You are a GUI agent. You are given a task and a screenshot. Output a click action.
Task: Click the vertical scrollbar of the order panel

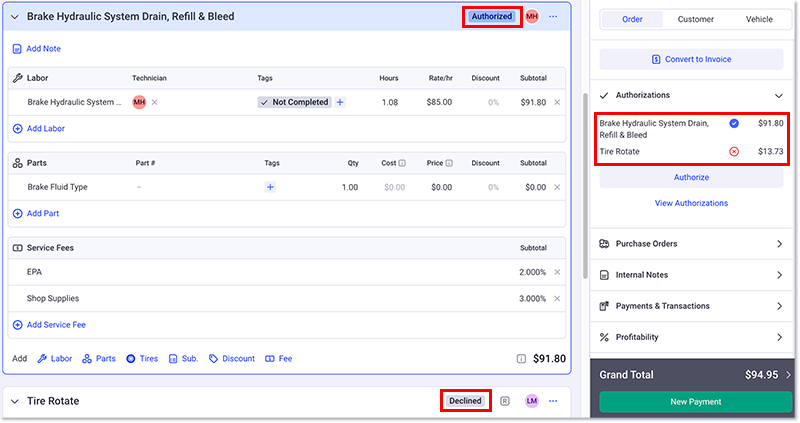[x=585, y=186]
